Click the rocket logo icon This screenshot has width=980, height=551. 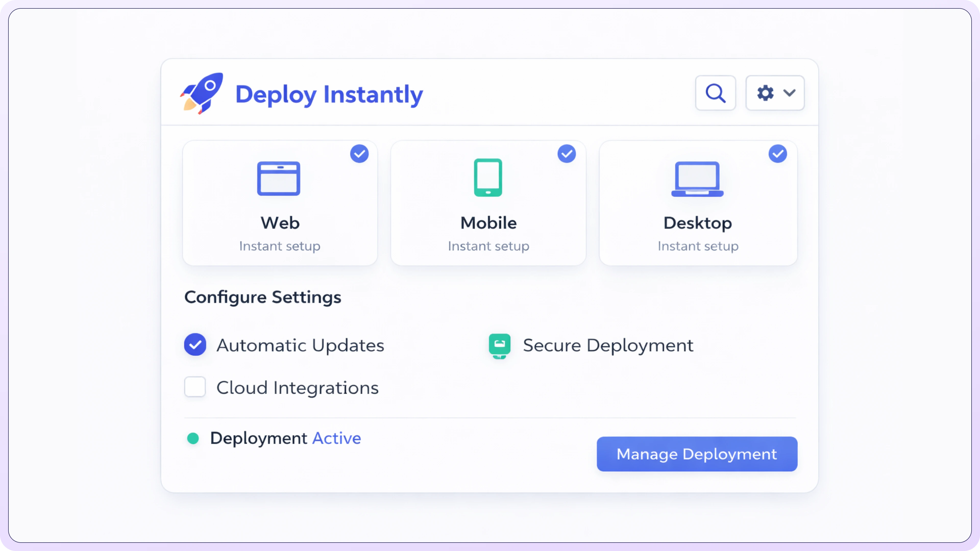click(201, 94)
